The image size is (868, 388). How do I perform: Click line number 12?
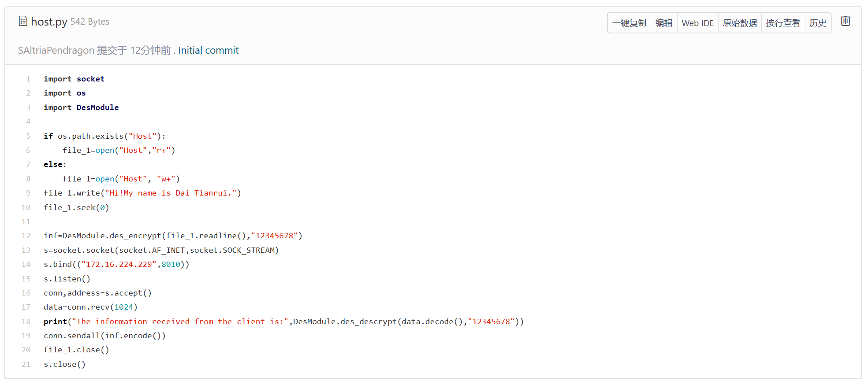(x=26, y=236)
